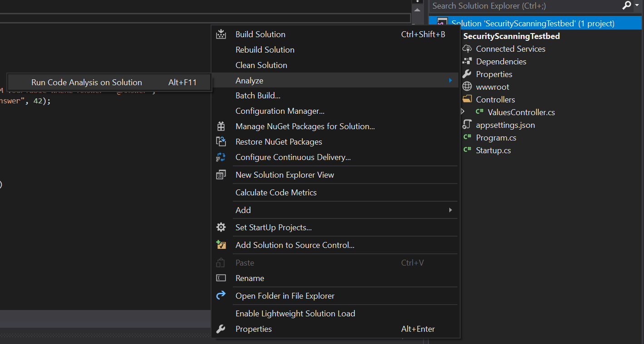Run Code Analysis on Solution

pos(87,82)
